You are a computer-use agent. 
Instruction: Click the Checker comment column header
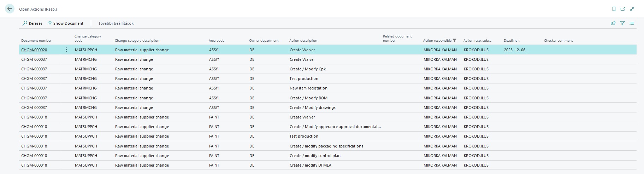tap(558, 41)
